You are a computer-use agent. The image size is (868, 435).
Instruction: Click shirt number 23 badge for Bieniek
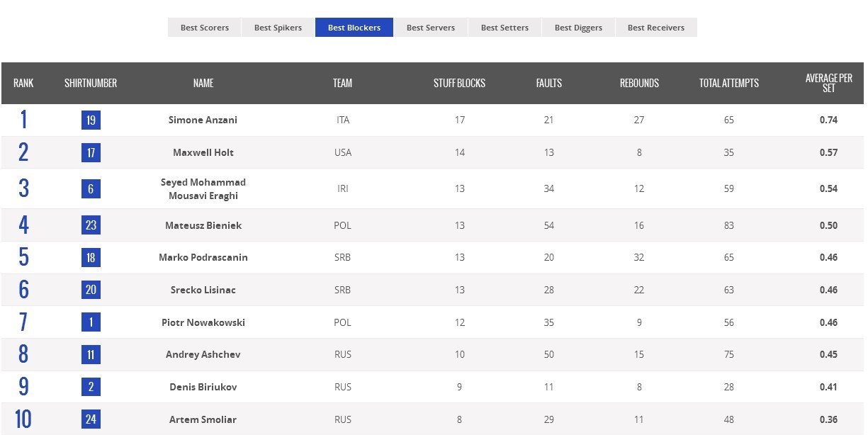pos(91,225)
